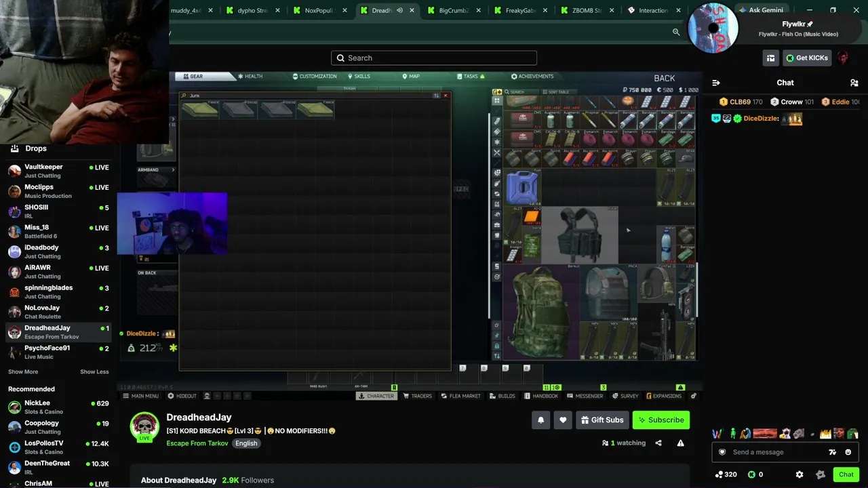Image resolution: width=868 pixels, height=488 pixels.
Task: Follow DreadheadJay with the heart icon
Action: (563, 420)
